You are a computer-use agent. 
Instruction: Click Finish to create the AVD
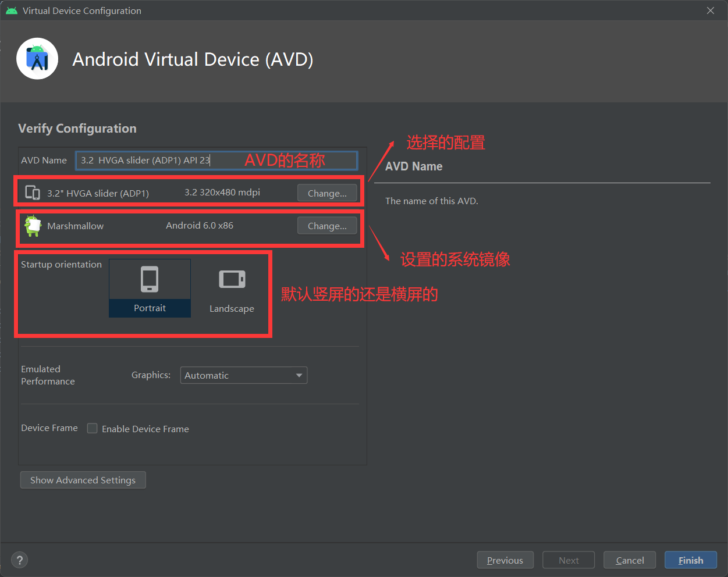pos(691,560)
